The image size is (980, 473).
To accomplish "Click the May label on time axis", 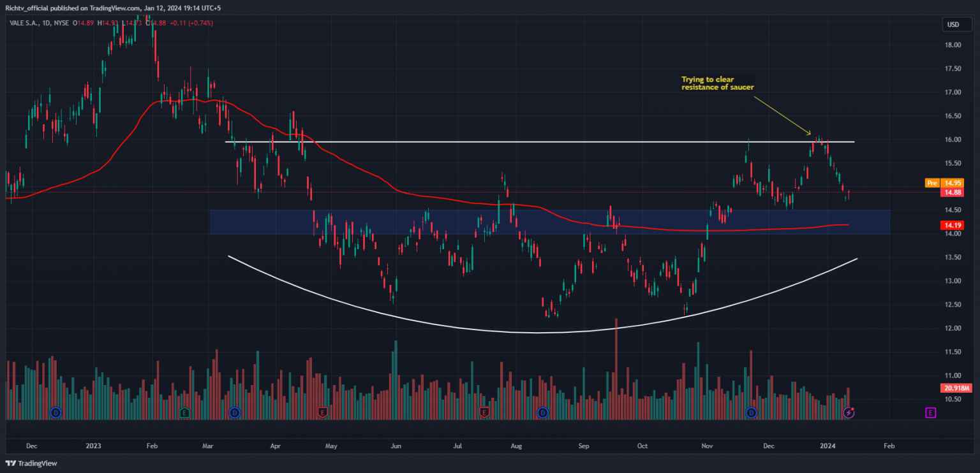I will point(330,446).
